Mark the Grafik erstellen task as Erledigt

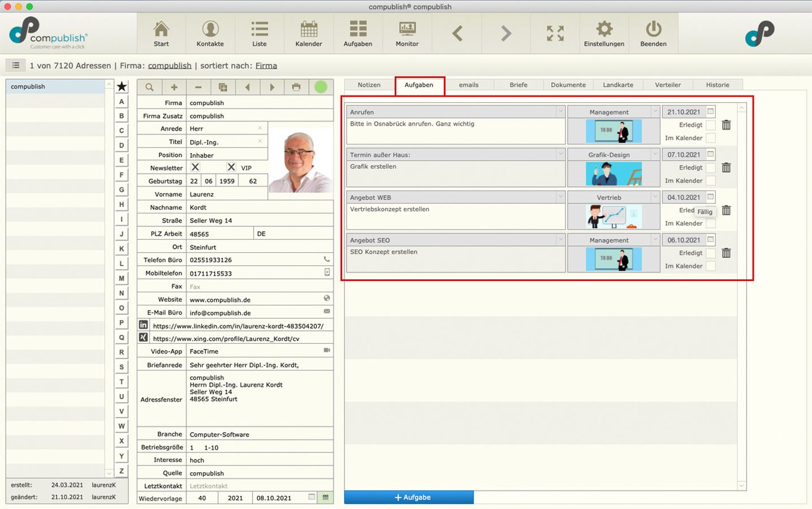pyautogui.click(x=711, y=167)
